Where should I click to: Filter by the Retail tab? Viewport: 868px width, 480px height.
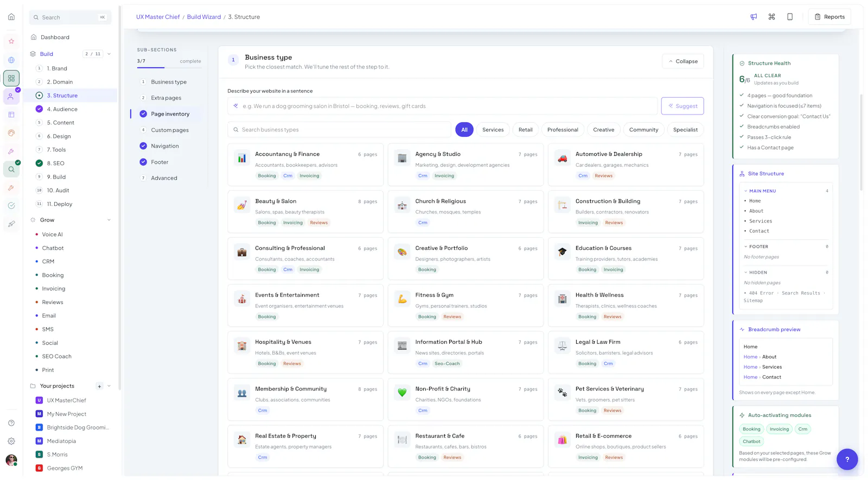[x=526, y=130]
